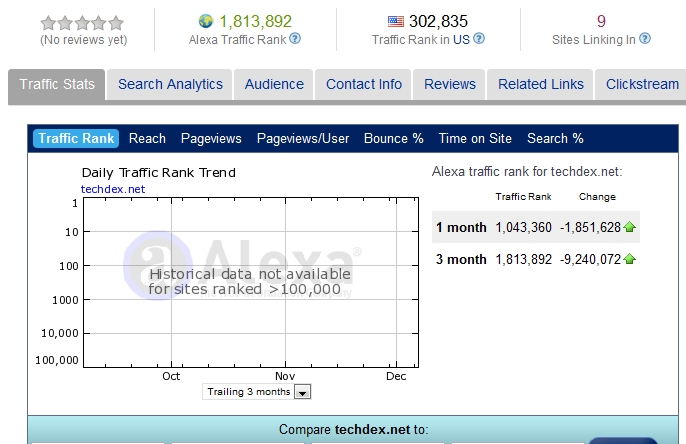Image resolution: width=686 pixels, height=444 pixels.
Task: Show the Pageviews chart
Action: 211,138
